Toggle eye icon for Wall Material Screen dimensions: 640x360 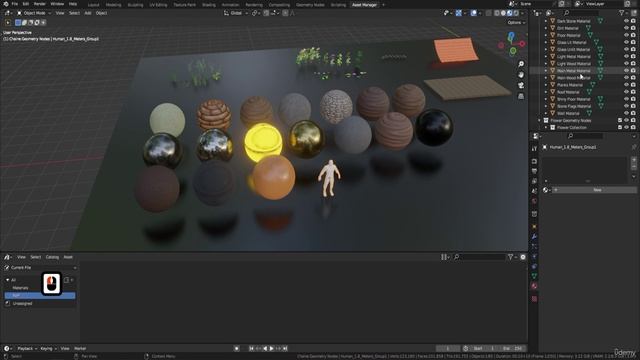click(x=626, y=113)
